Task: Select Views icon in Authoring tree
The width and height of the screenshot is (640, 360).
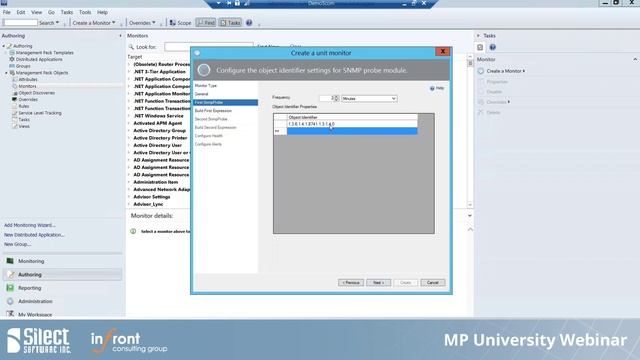Action: pos(15,126)
